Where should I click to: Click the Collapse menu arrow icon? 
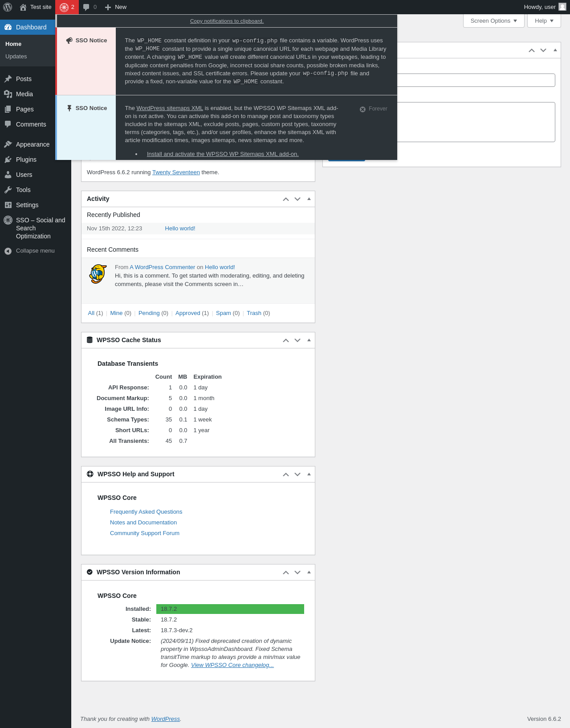coord(8,251)
